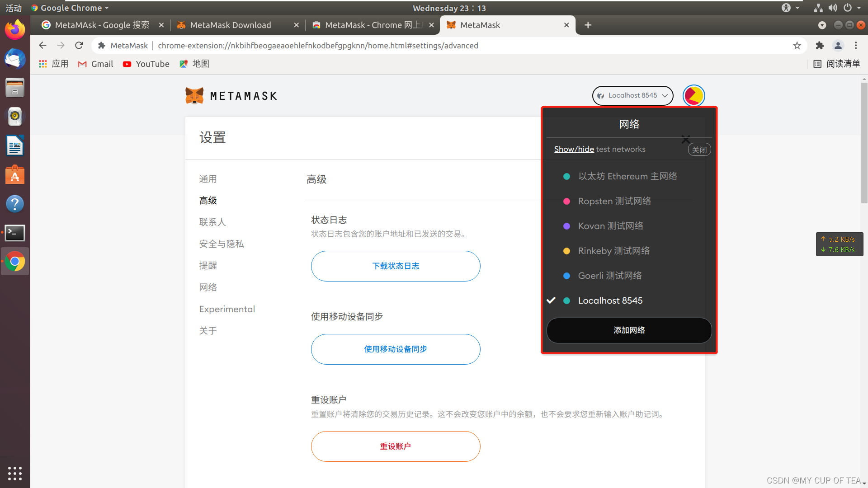Click the colorful account avatar icon
Viewport: 868px width, 488px height.
693,95
